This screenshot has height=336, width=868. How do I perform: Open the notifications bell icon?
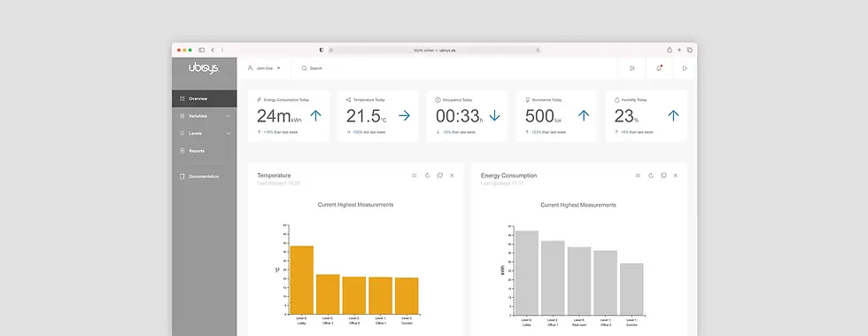point(659,68)
